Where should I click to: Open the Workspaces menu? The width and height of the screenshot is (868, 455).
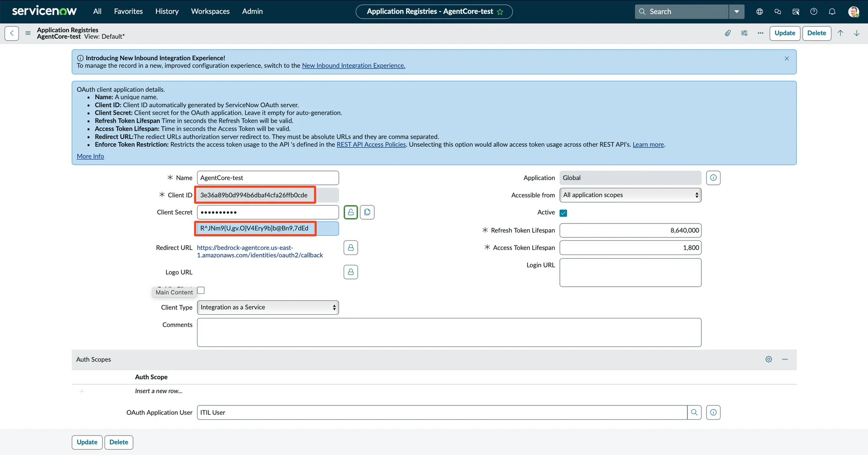tap(210, 11)
